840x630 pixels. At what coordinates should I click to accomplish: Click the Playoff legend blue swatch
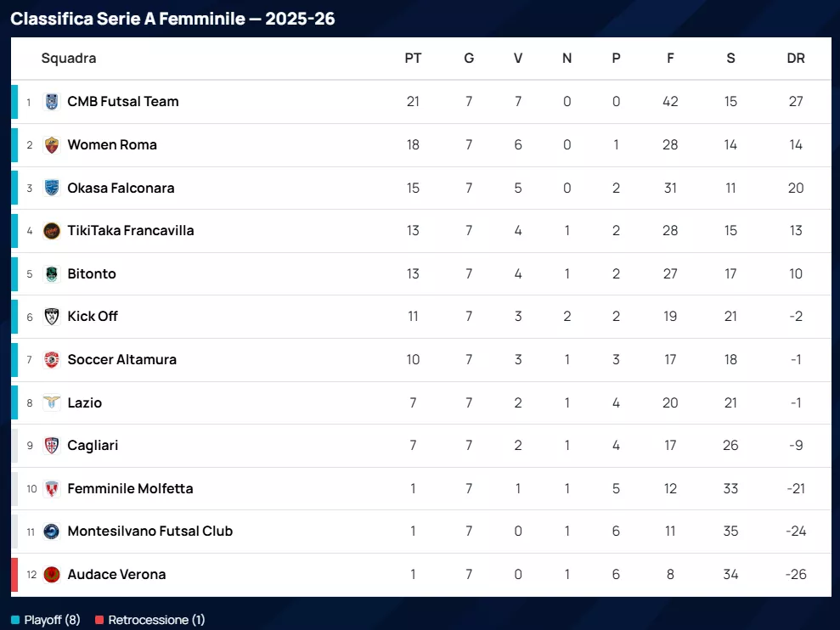point(15,620)
